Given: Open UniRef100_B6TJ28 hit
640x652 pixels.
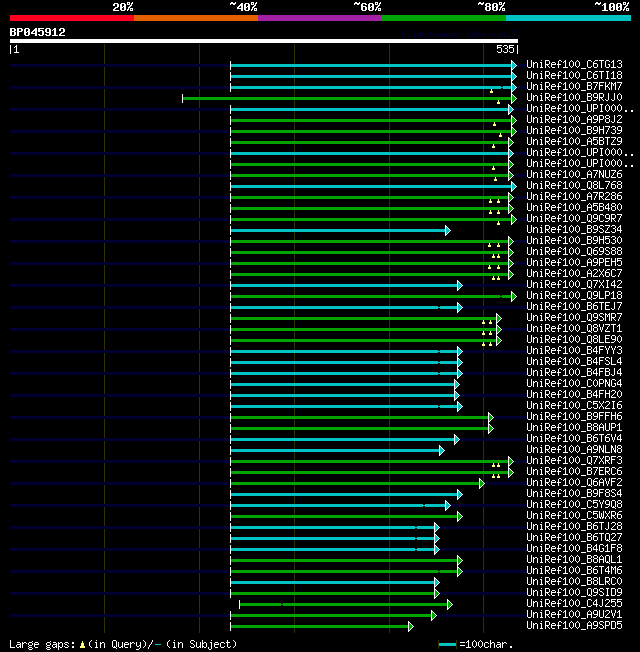Looking at the screenshot, I should [x=574, y=526].
